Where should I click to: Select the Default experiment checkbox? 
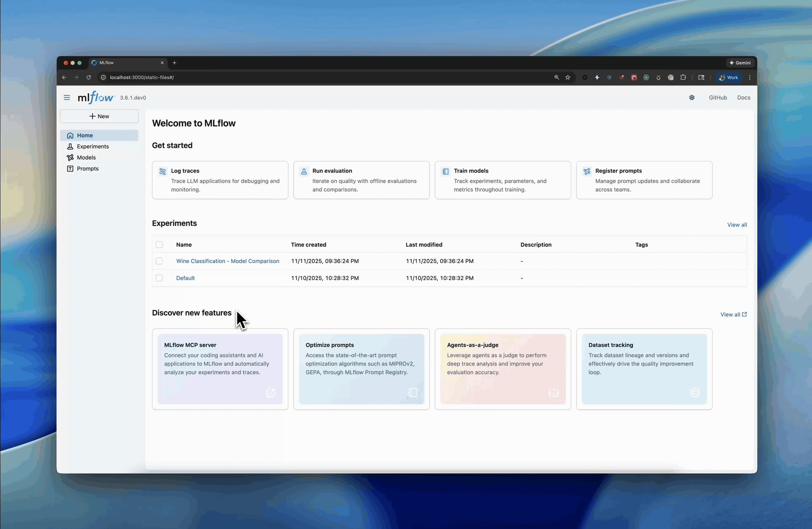pyautogui.click(x=159, y=278)
